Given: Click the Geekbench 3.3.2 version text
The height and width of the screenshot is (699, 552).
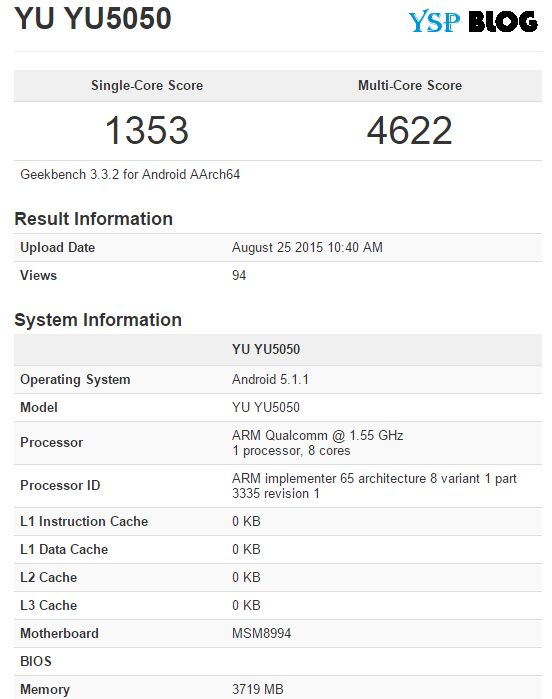Looking at the screenshot, I should point(130,174).
